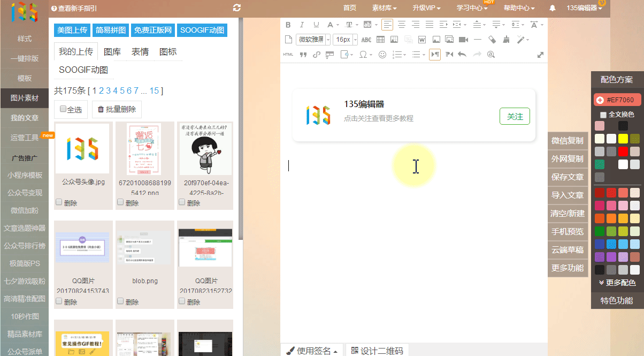The width and height of the screenshot is (644, 356).
Task: Apply italic formatting
Action: tap(302, 25)
